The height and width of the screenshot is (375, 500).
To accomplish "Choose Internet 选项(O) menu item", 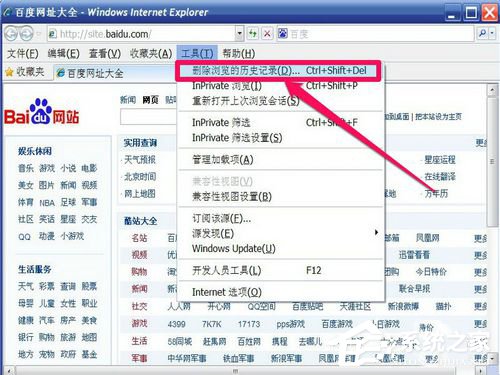I will (281, 292).
